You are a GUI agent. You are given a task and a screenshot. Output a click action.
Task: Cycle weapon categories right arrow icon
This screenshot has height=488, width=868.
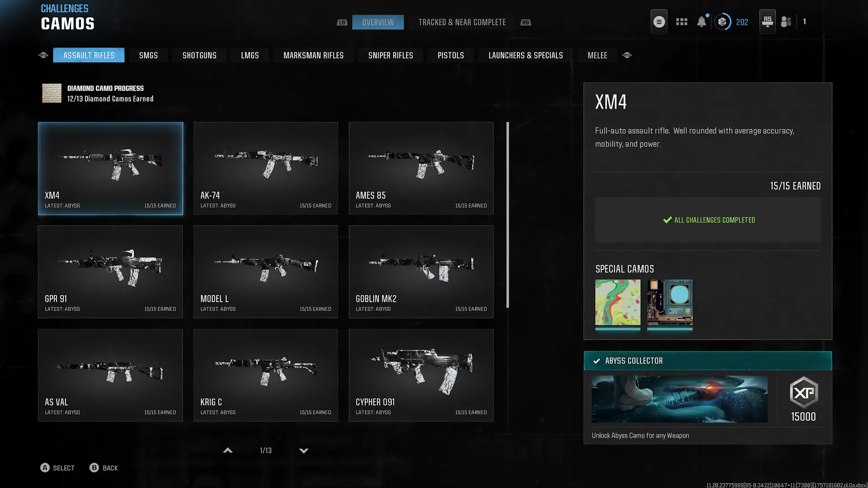[x=627, y=55]
